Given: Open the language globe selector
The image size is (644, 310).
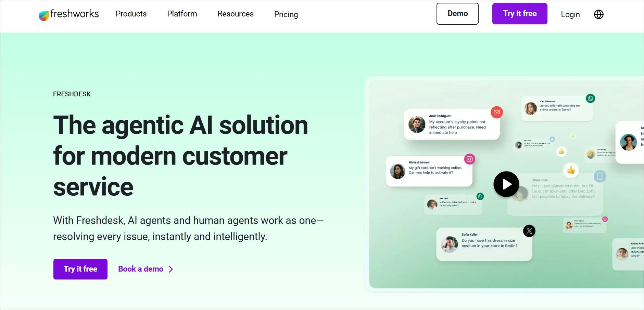Looking at the screenshot, I should click(x=598, y=14).
